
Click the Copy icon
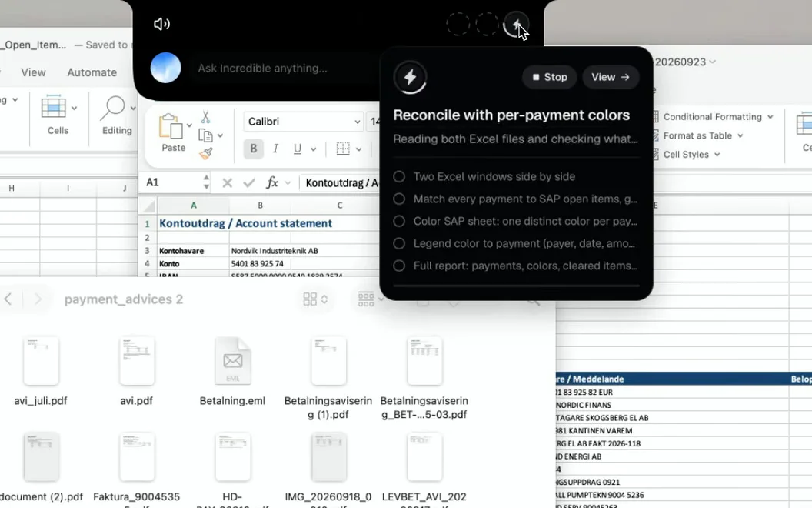[205, 135]
